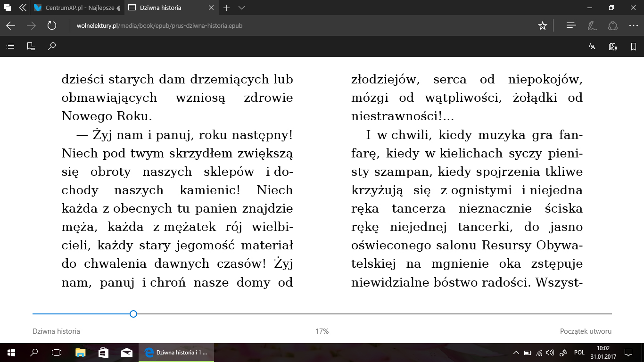644x362 pixels.
Task: Change the POL input language
Action: pos(579,352)
